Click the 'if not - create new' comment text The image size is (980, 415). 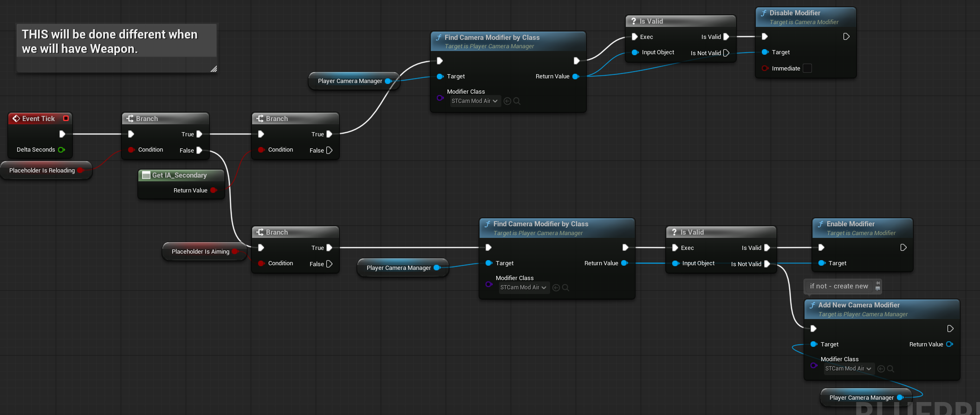pos(838,286)
